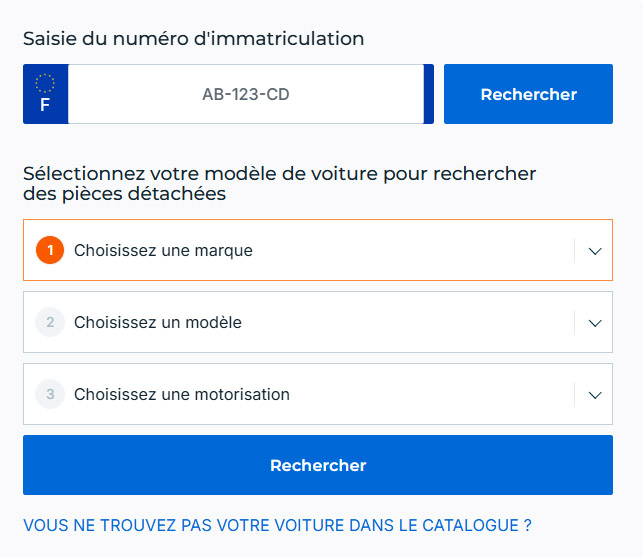Image resolution: width=643 pixels, height=557 pixels.
Task: Click the blue right strip of plate
Action: [x=429, y=95]
